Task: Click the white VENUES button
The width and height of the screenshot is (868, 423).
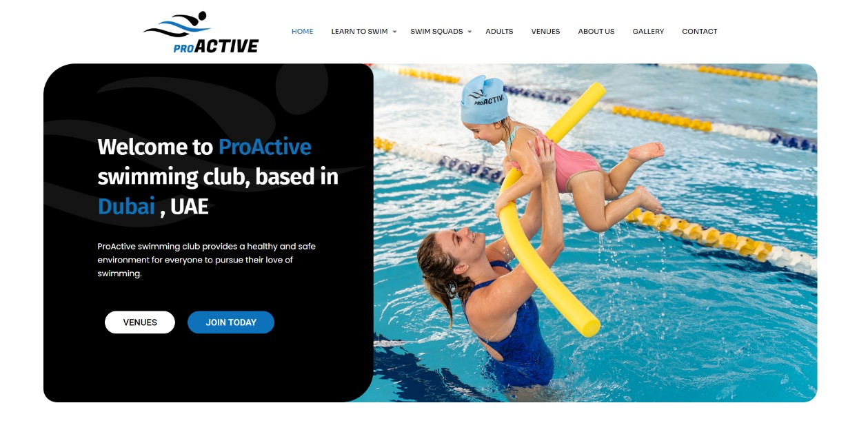Action: pos(140,322)
